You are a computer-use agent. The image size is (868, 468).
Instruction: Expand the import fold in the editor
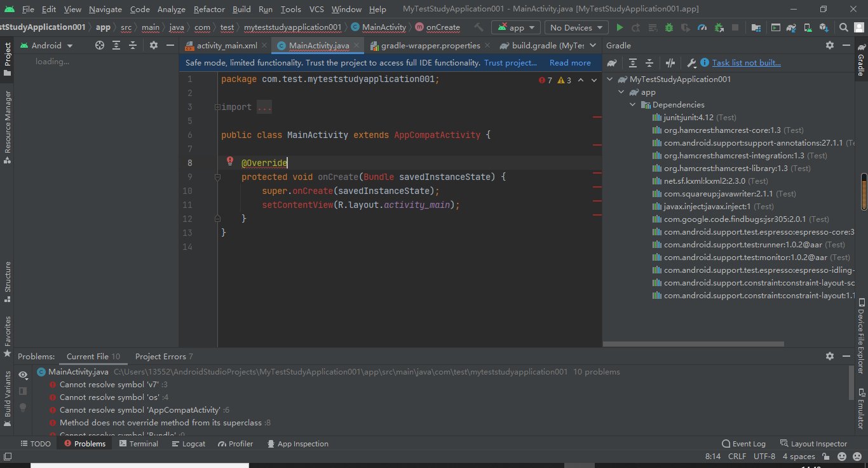pyautogui.click(x=217, y=107)
